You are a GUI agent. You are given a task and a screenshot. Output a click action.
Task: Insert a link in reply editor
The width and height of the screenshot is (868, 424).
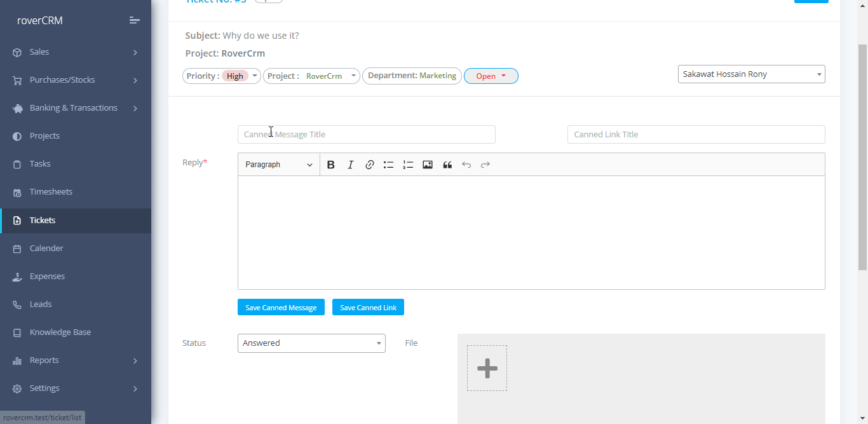(x=369, y=165)
